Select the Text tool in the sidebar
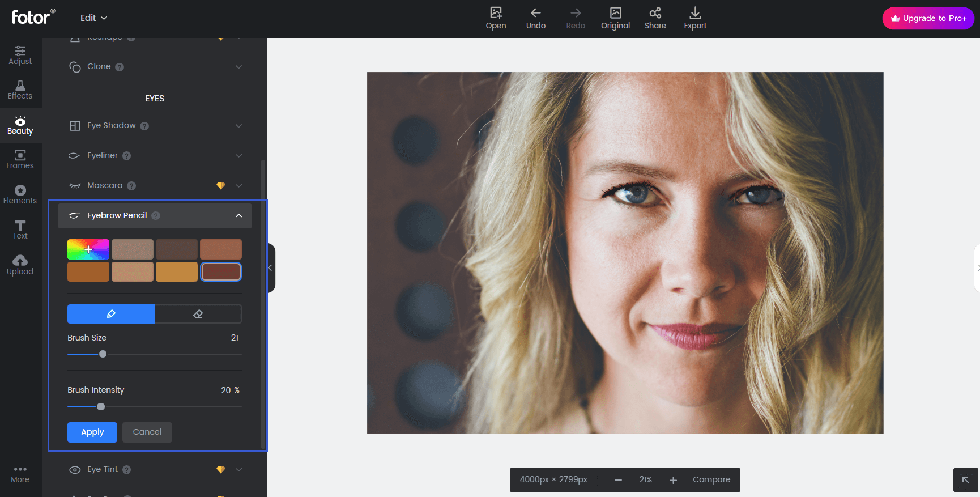Image resolution: width=980 pixels, height=497 pixels. coord(20,230)
